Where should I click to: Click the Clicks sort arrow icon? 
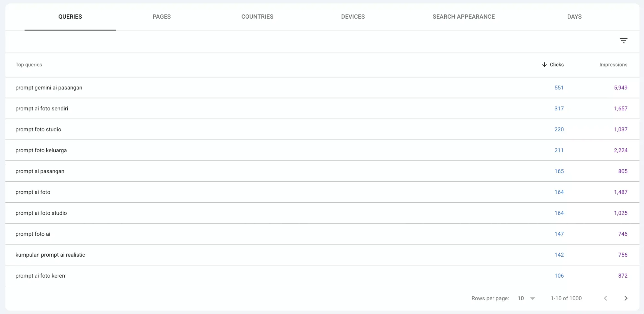[544, 65]
